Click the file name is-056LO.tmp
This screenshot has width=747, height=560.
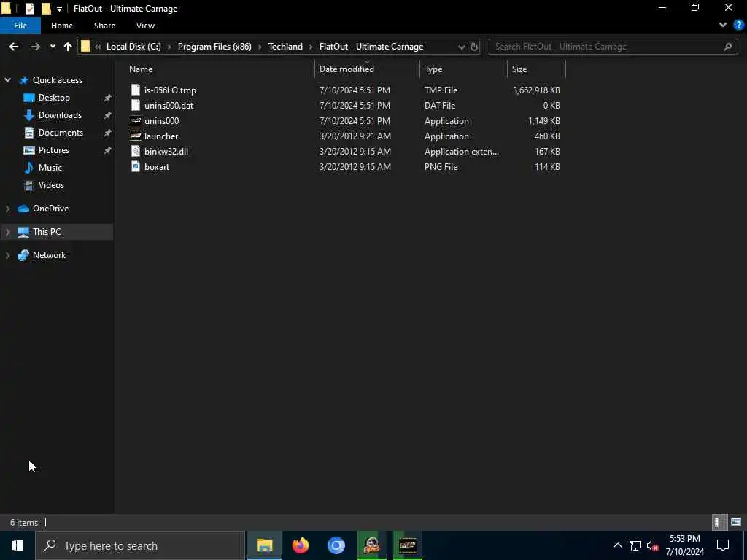click(170, 90)
